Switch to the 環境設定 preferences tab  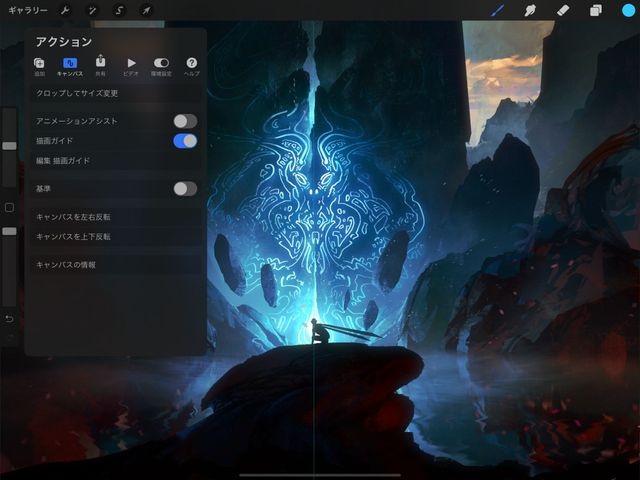tap(161, 67)
